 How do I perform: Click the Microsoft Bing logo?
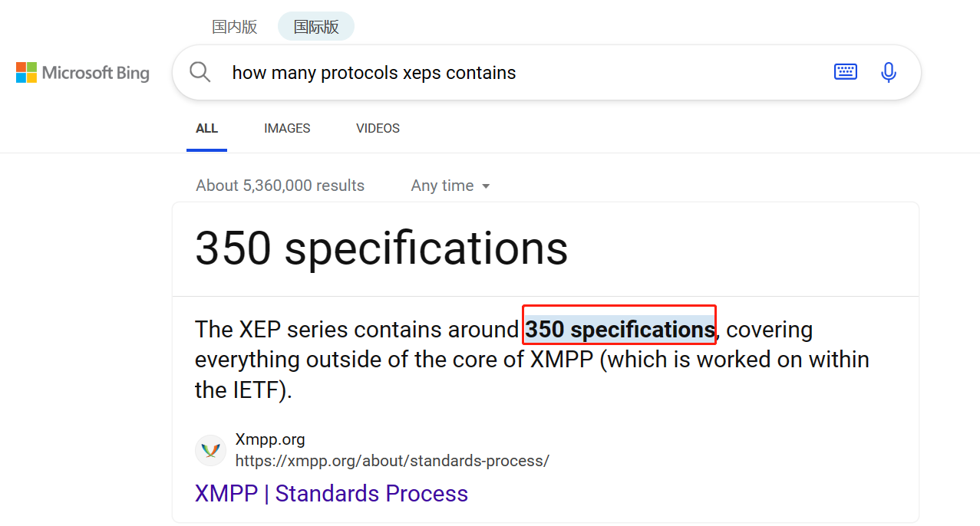click(x=83, y=73)
